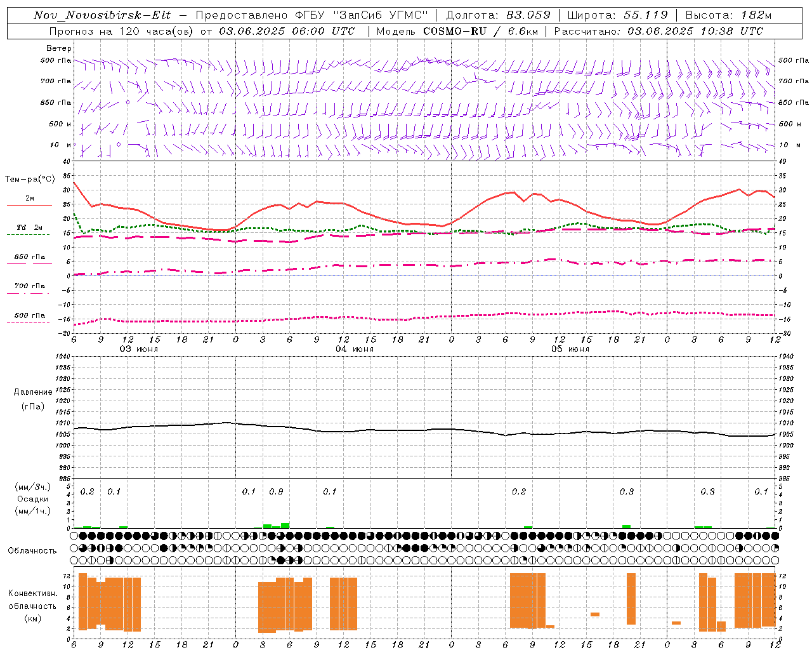Click the 'Осадки' precipitation label
This screenshot has width=812, height=650.
coord(33,499)
